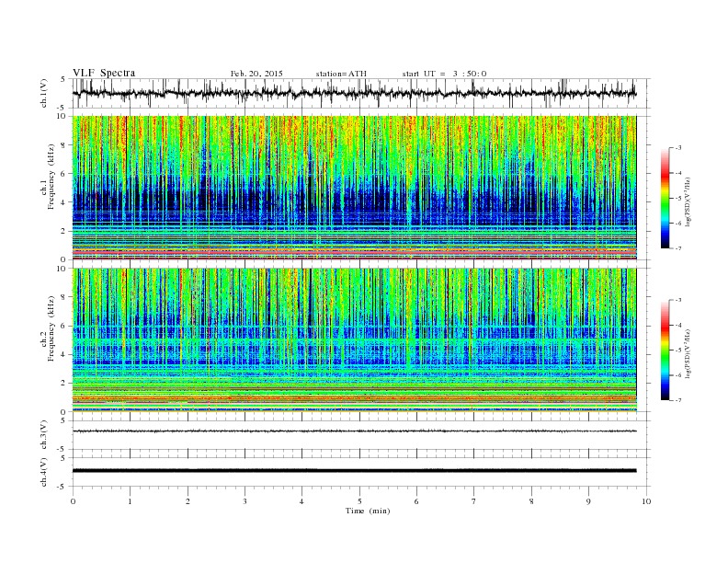The height and width of the screenshot is (563, 728).
Task: Click the ch.1 spectrogram color scale bar
Action: pyautogui.click(x=665, y=199)
